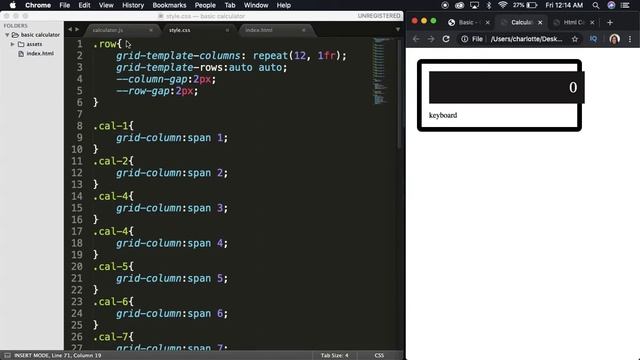Viewport: 640px width, 360px height.
Task: Open Notification Center
Action: (625, 5)
